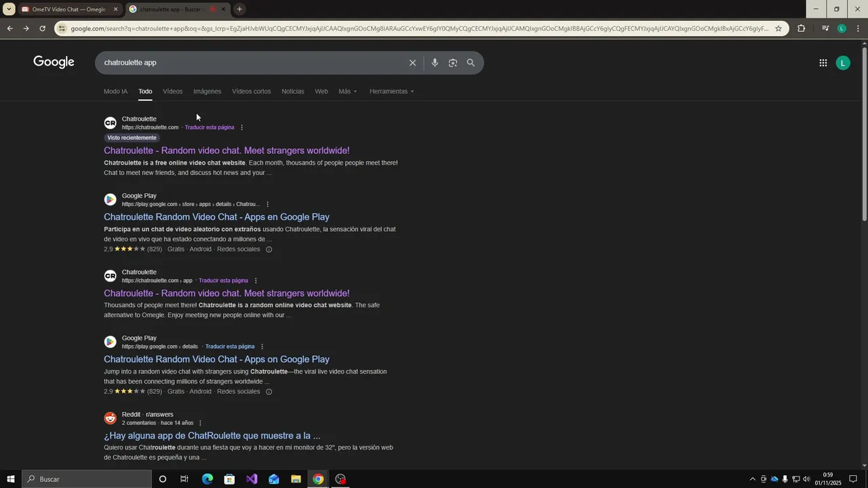Viewport: 868px width, 488px height.
Task: Open more options for Apps en Google Play result
Action: point(267,204)
